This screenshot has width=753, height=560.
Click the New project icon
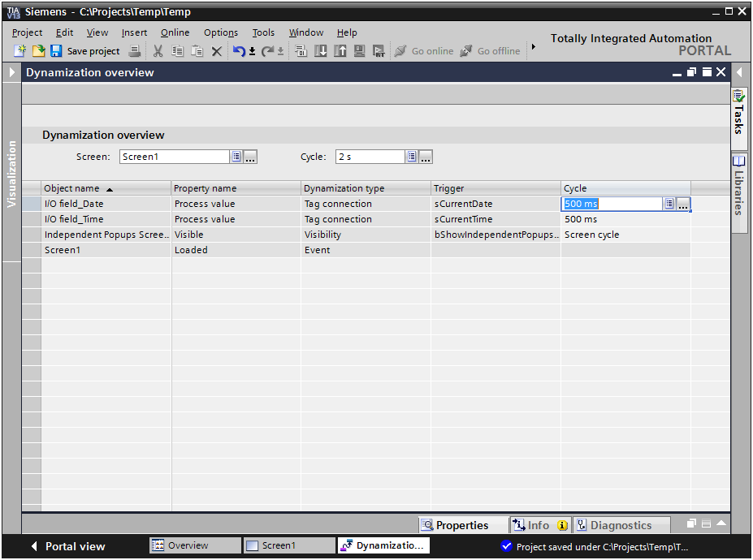point(19,50)
